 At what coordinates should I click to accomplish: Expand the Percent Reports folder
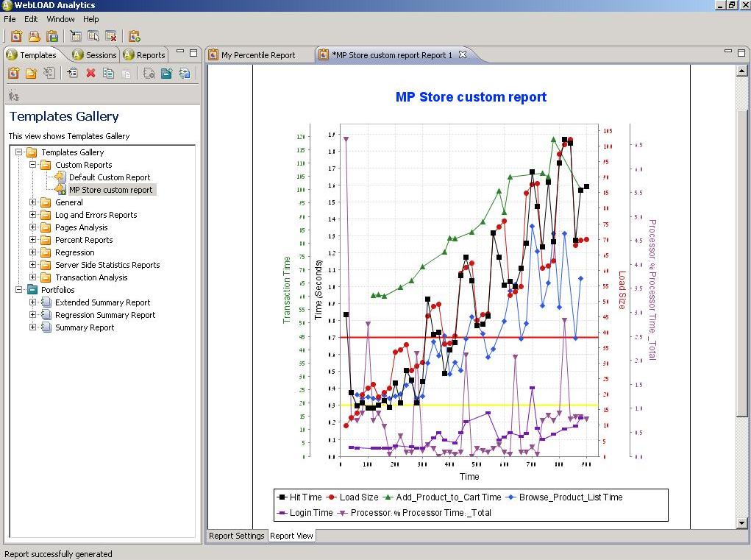(32, 239)
